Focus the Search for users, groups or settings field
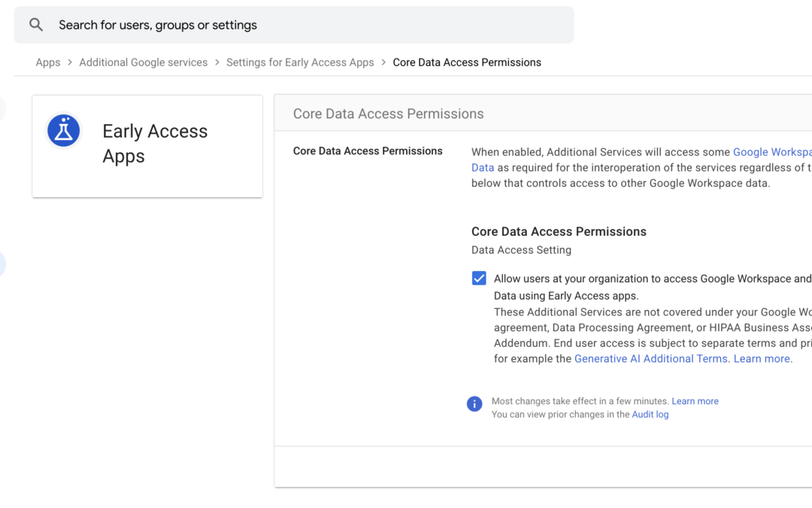812x508 pixels. tap(294, 25)
